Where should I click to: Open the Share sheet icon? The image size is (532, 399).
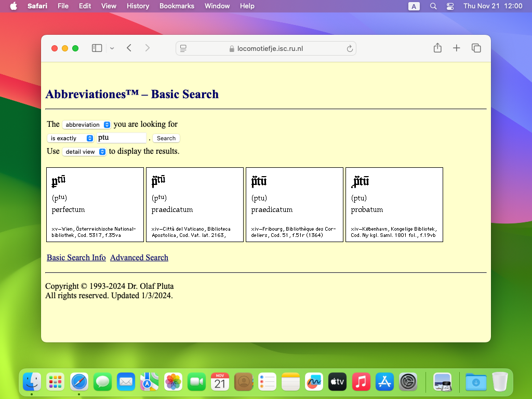[437, 48]
